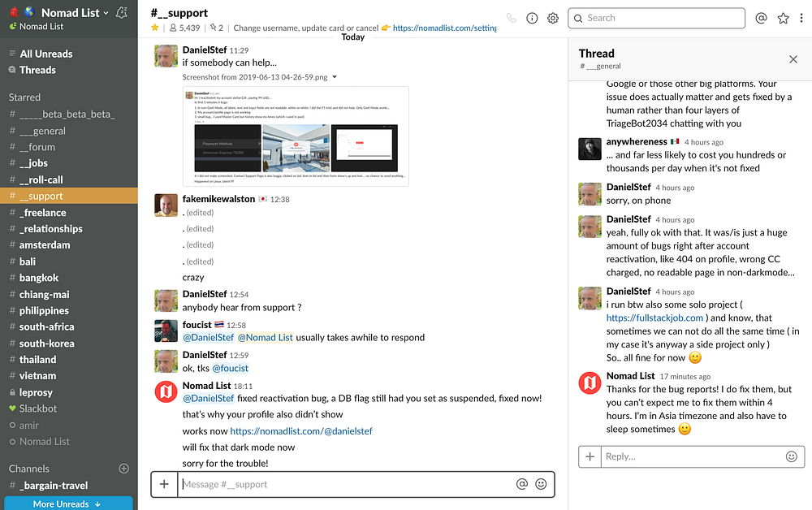Click the Search field
Image resolution: width=812 pixels, height=510 pixels.
click(656, 18)
